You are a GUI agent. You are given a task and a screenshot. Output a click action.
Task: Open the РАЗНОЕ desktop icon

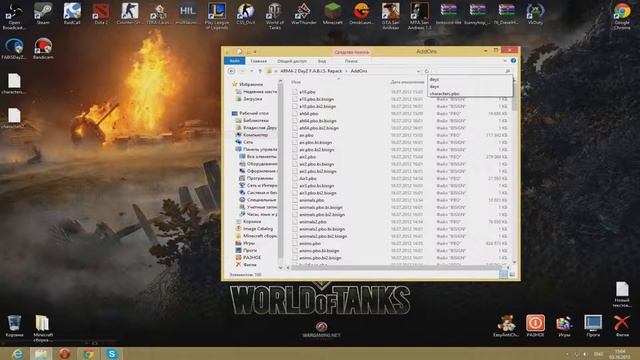point(535,325)
